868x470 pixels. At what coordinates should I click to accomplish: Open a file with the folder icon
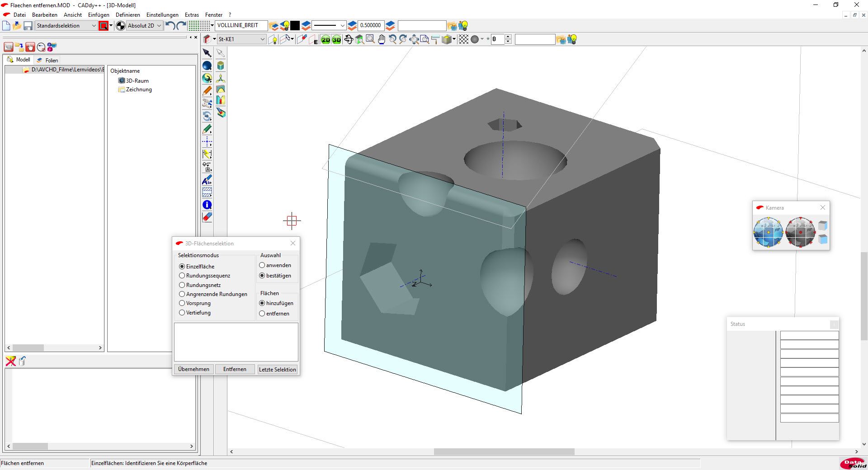(17, 26)
